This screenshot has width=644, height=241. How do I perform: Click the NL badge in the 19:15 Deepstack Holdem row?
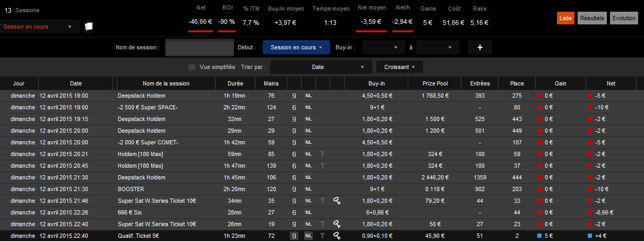tap(308, 119)
